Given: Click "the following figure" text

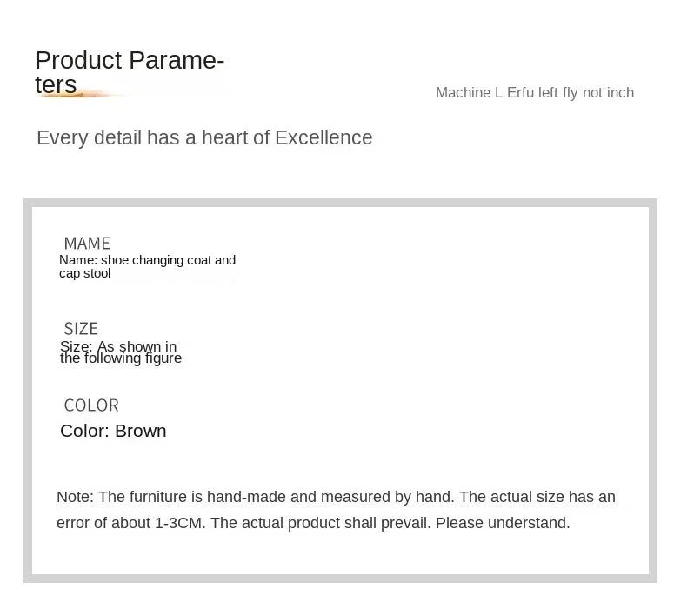Looking at the screenshot, I should (x=121, y=358).
